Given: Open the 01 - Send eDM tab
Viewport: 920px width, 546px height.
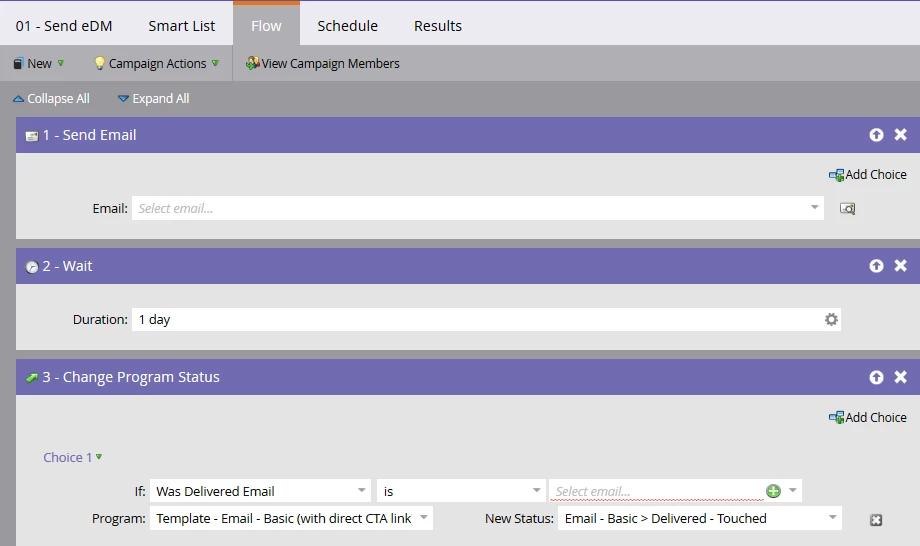Looking at the screenshot, I should click(64, 26).
